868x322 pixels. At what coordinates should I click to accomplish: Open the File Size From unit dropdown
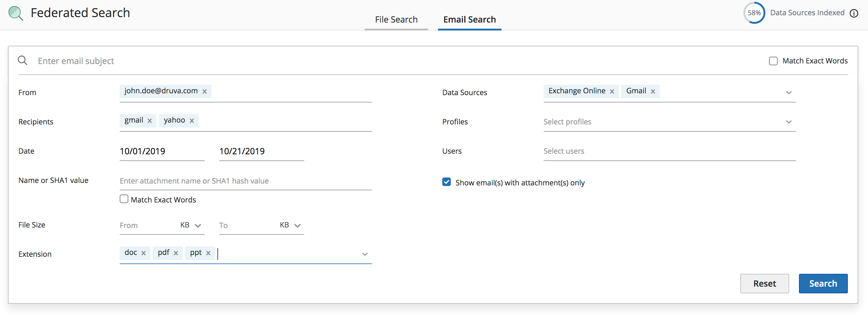[191, 225]
